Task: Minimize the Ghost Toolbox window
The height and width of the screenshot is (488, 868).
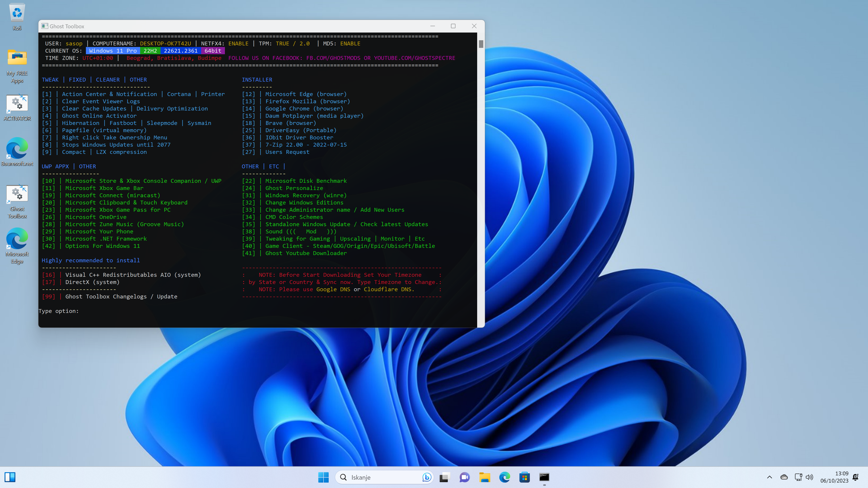Action: click(x=433, y=26)
